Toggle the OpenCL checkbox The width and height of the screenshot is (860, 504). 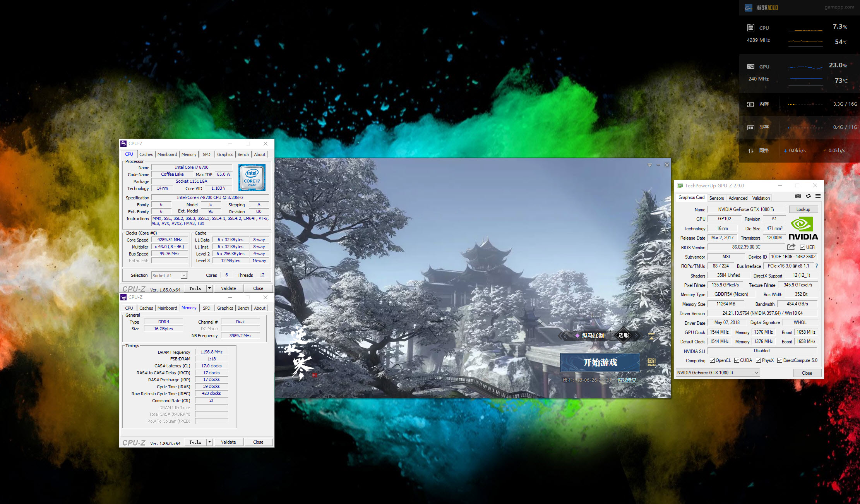(x=712, y=360)
